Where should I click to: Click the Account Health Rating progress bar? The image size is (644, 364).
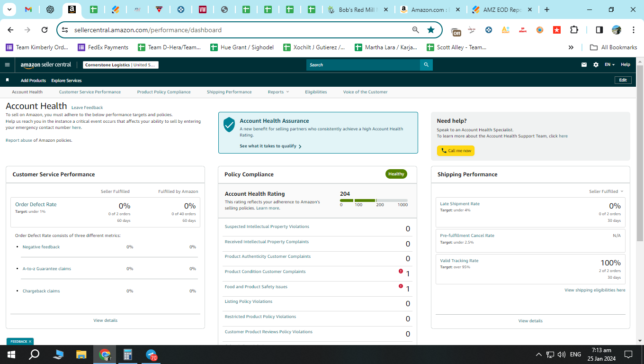pos(374,200)
